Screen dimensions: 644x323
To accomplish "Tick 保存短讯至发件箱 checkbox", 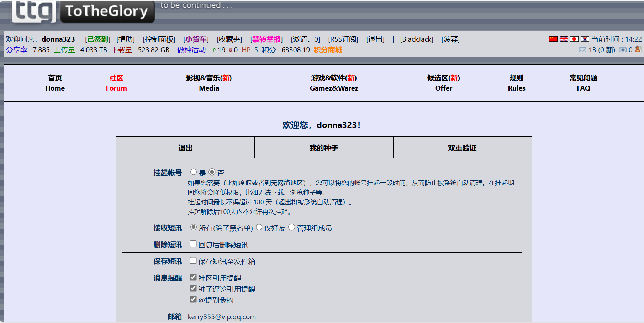I will click(193, 261).
